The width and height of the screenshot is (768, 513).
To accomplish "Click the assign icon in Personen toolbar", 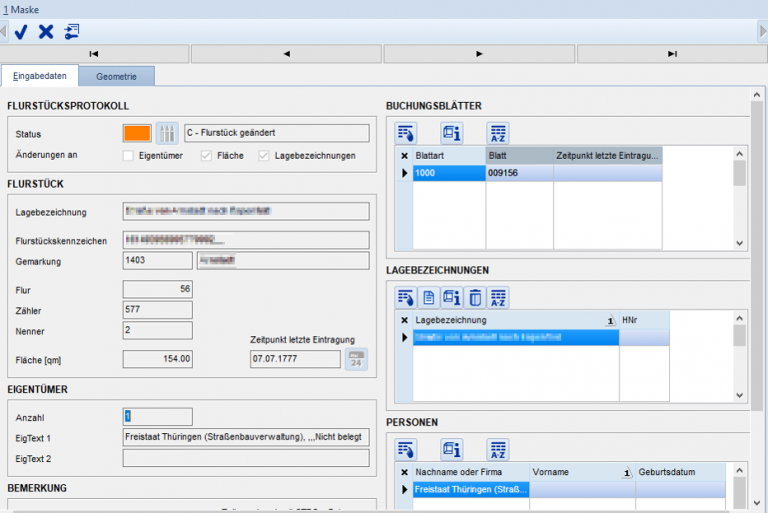I will (406, 449).
